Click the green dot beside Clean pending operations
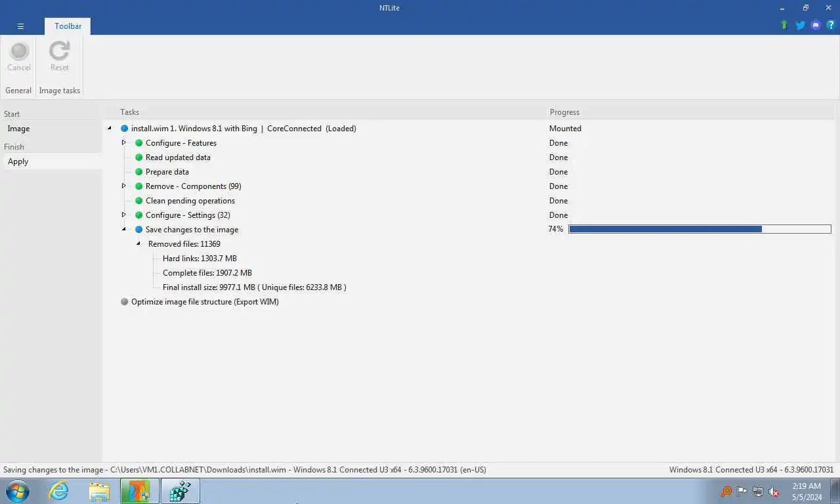840x504 pixels. pos(138,201)
